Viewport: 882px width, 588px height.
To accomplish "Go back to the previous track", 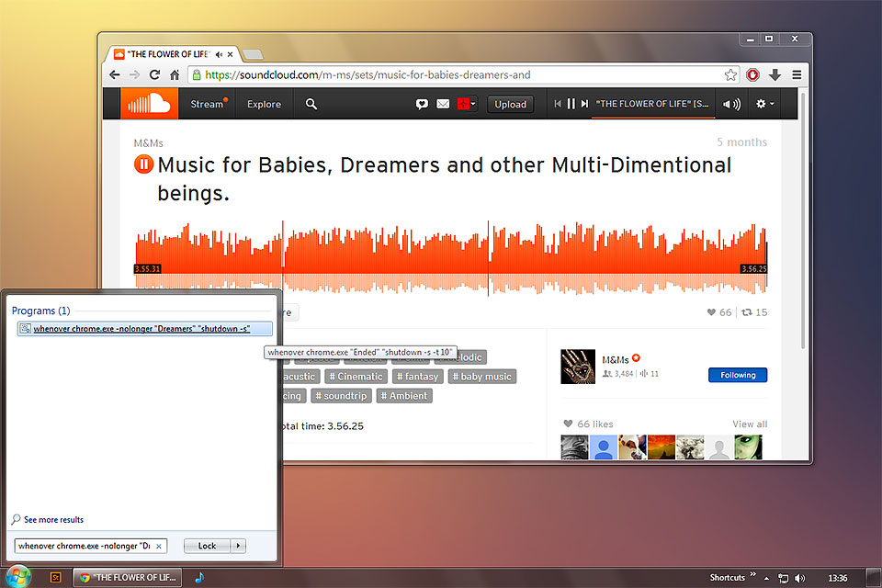I will click(x=558, y=104).
